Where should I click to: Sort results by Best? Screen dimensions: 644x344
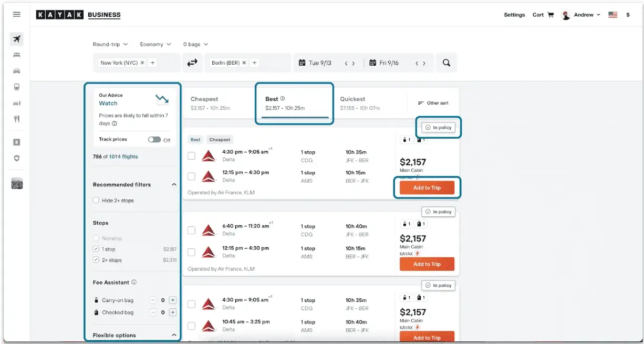pos(294,103)
